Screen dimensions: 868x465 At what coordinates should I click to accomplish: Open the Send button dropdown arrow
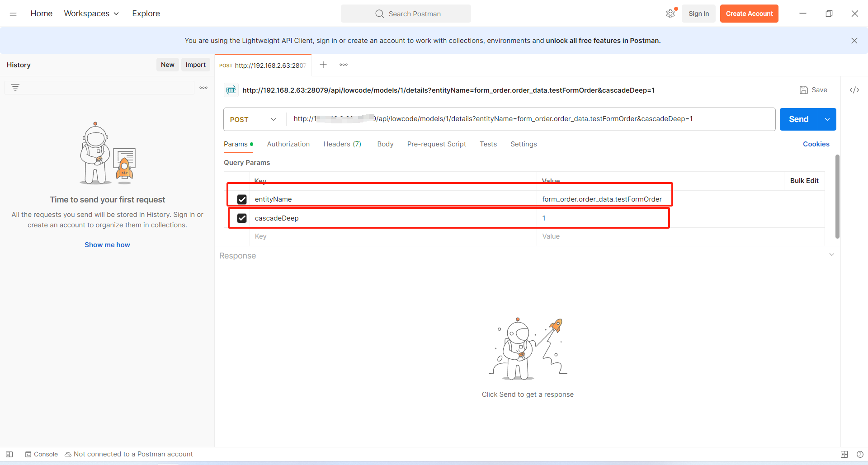pyautogui.click(x=827, y=119)
